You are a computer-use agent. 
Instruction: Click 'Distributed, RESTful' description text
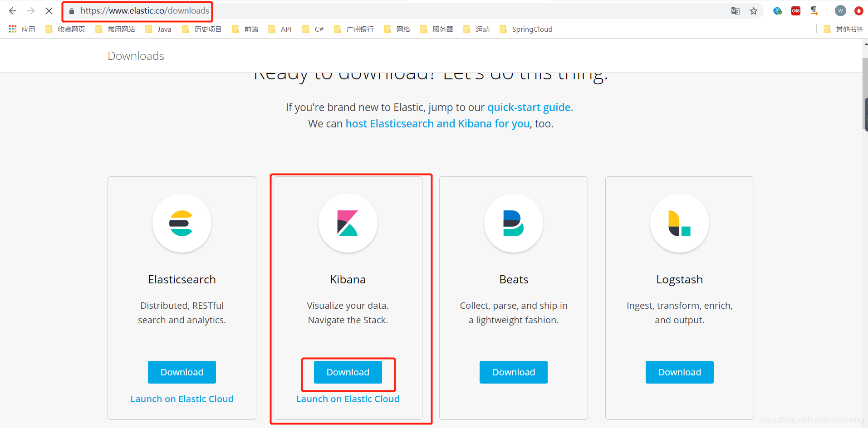pyautogui.click(x=182, y=306)
